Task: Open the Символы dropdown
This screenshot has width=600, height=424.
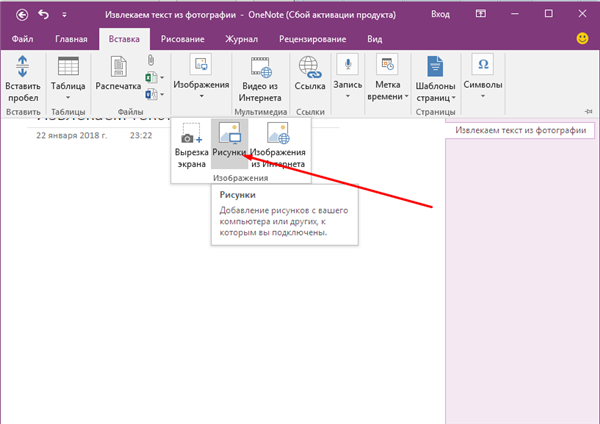Action: (483, 78)
